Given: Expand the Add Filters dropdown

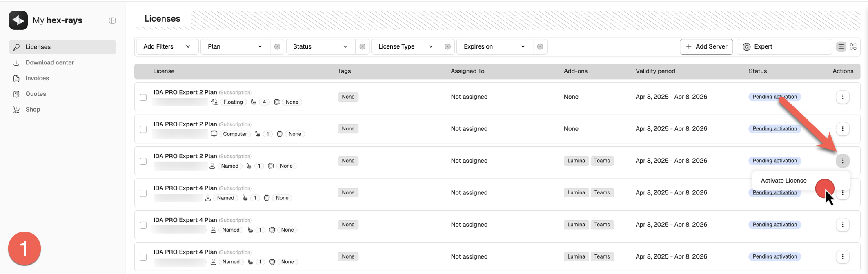Looking at the screenshot, I should (167, 46).
